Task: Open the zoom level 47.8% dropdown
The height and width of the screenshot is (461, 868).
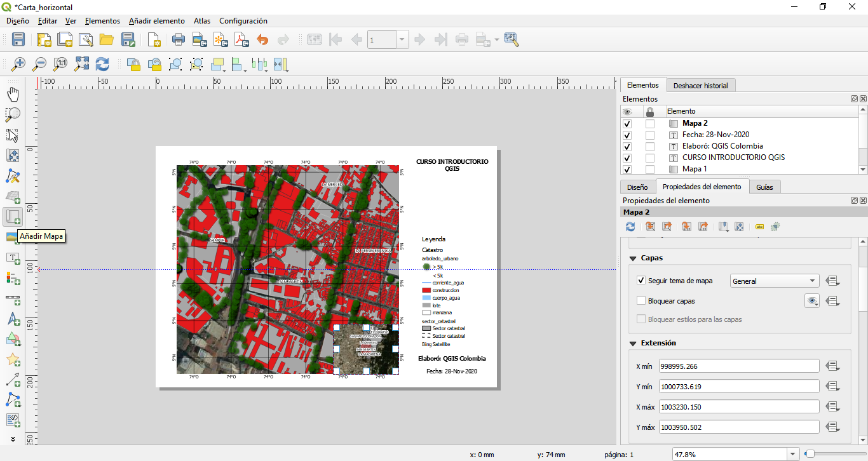Action: pyautogui.click(x=792, y=455)
